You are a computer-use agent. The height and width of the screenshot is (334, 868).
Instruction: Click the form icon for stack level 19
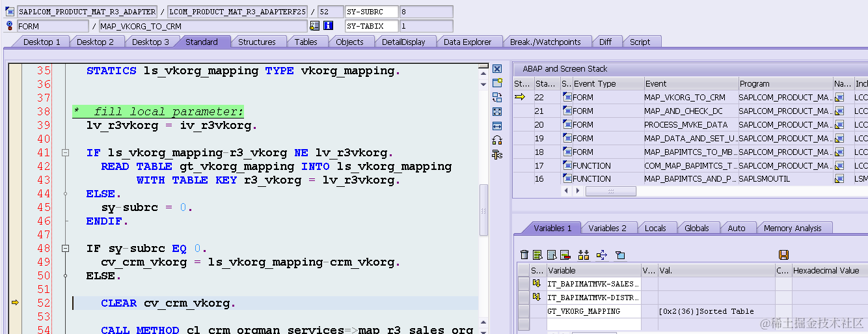pyautogui.click(x=567, y=139)
